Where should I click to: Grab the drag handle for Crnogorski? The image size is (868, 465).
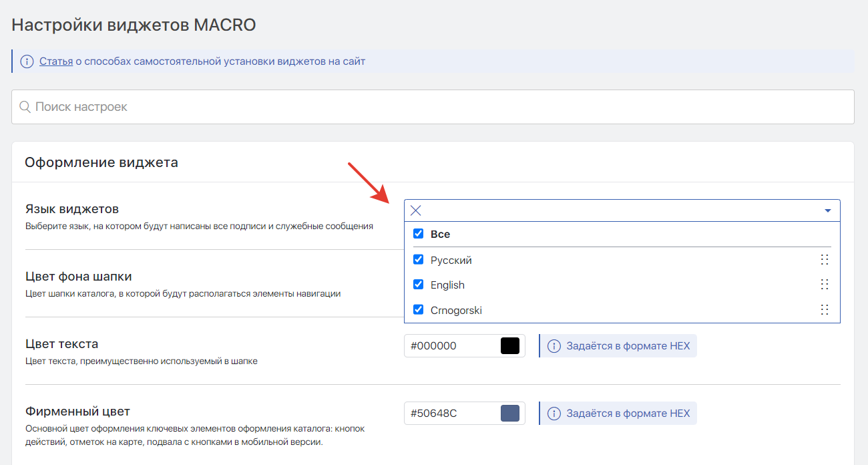[825, 310]
